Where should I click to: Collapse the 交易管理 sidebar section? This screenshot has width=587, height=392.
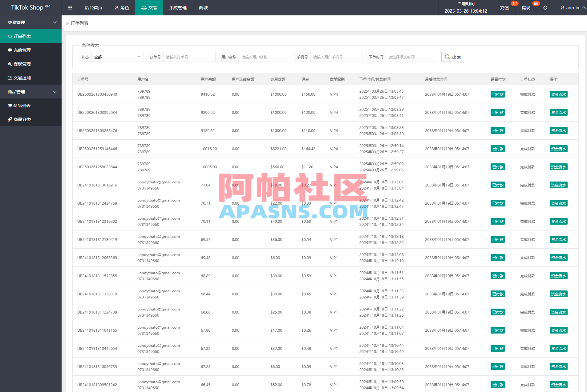55,22
